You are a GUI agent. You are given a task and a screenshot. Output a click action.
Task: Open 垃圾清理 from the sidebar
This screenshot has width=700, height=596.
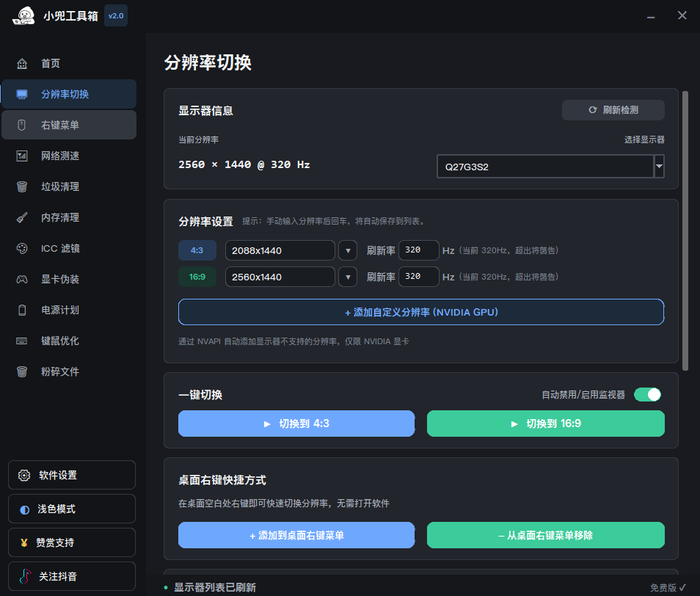pyautogui.click(x=69, y=186)
